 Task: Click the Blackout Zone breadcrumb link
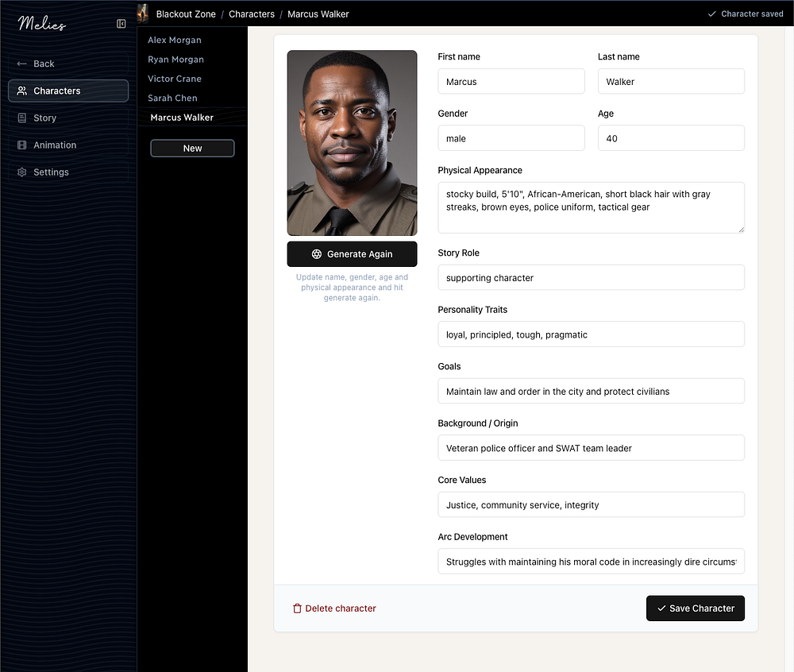[186, 14]
